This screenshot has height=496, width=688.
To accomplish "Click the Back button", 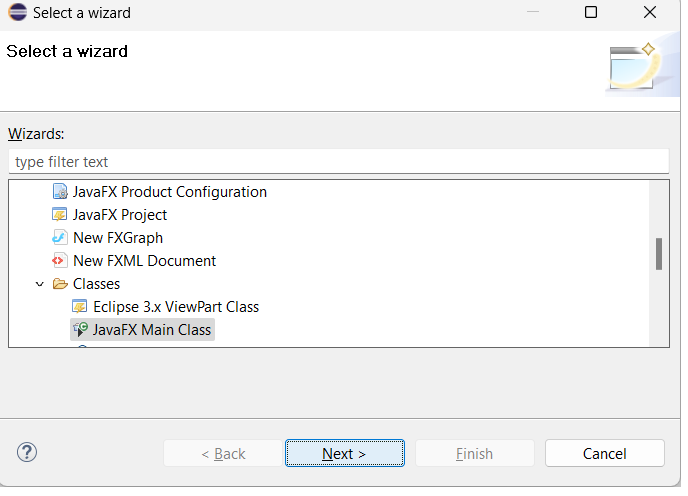I will pyautogui.click(x=223, y=453).
